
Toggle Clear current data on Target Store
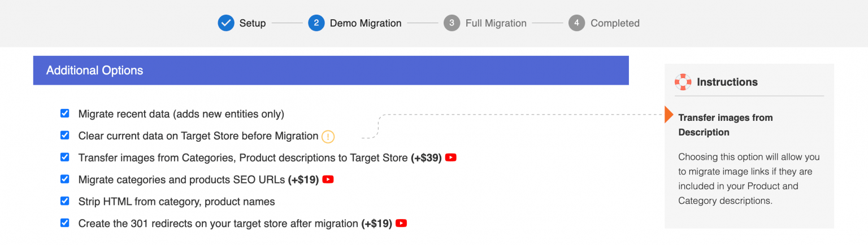tap(65, 135)
